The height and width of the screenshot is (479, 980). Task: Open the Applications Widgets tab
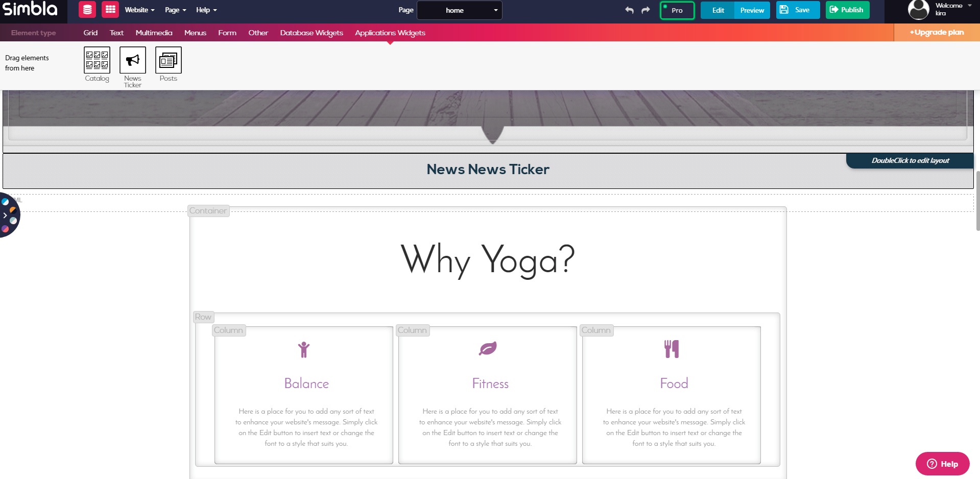coord(390,33)
